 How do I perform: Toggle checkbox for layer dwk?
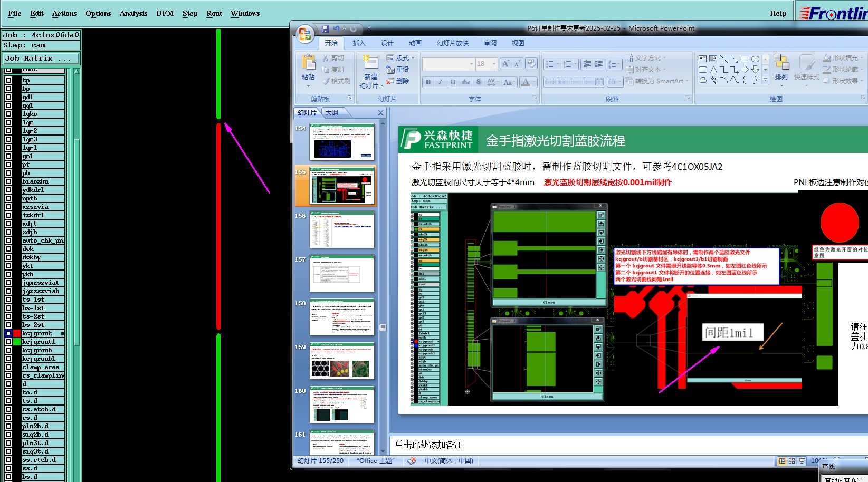pyautogui.click(x=8, y=249)
